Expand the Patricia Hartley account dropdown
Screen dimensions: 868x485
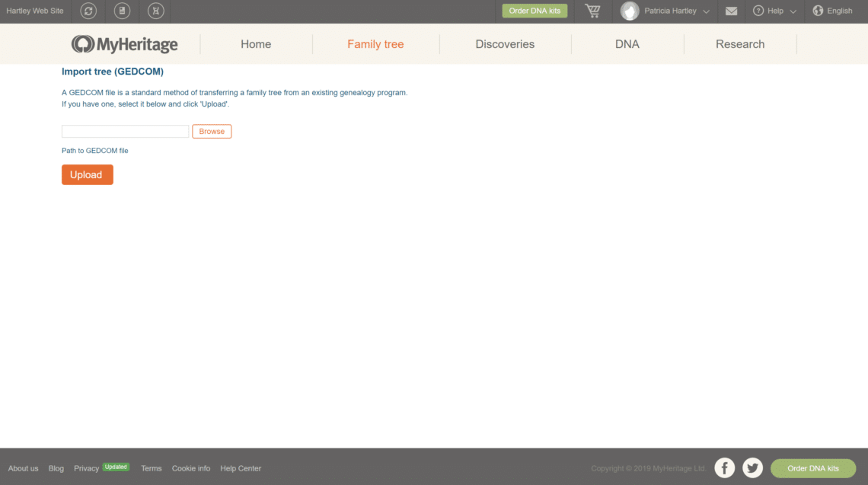(706, 11)
